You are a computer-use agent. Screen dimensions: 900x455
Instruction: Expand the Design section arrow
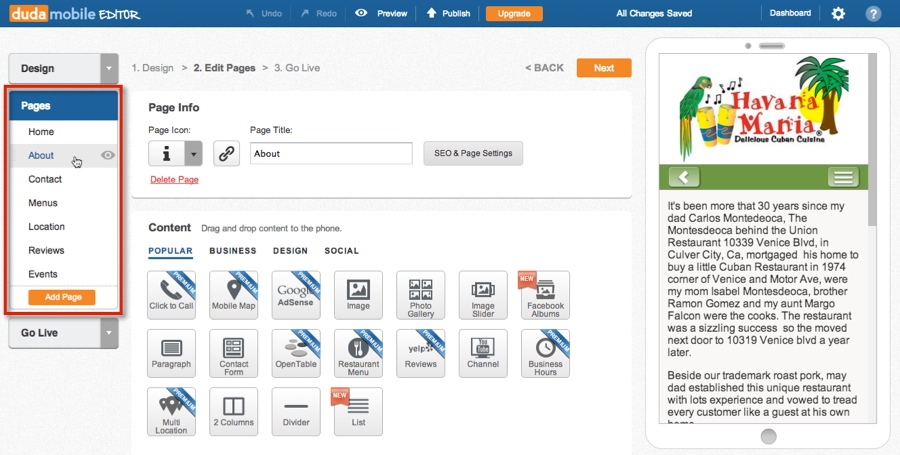point(109,68)
